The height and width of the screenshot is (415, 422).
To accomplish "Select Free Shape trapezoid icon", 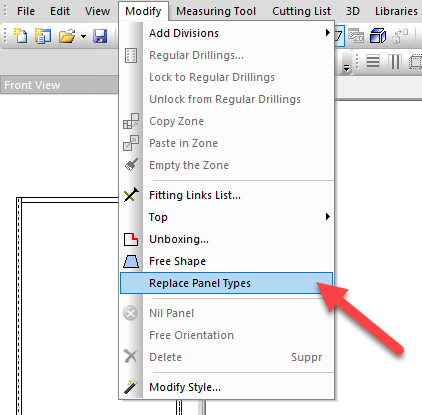I will point(131,261).
